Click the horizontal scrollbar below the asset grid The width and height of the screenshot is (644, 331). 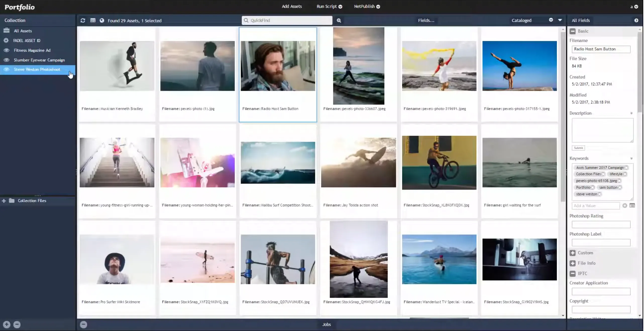coord(439,318)
